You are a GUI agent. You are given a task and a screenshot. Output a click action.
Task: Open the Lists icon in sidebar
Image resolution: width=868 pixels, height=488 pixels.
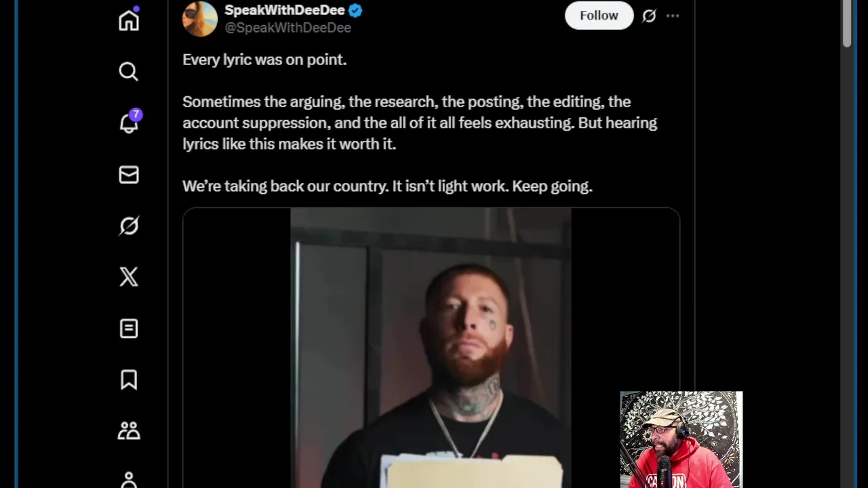[129, 329]
